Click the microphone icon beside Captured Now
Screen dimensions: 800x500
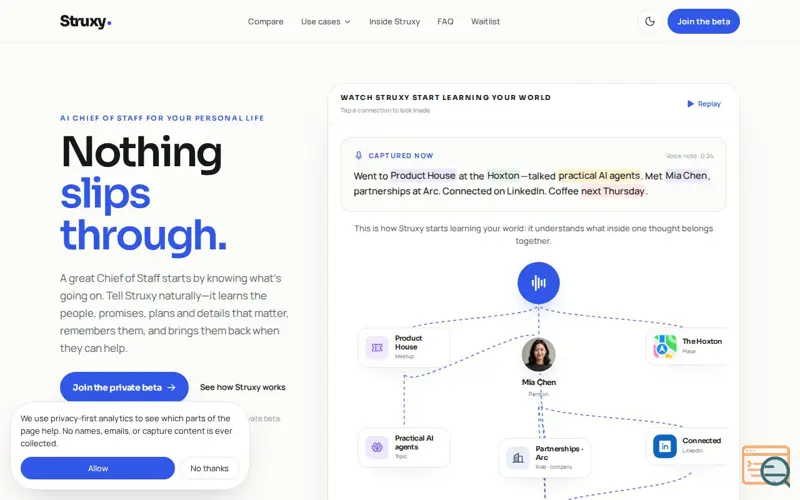(359, 155)
